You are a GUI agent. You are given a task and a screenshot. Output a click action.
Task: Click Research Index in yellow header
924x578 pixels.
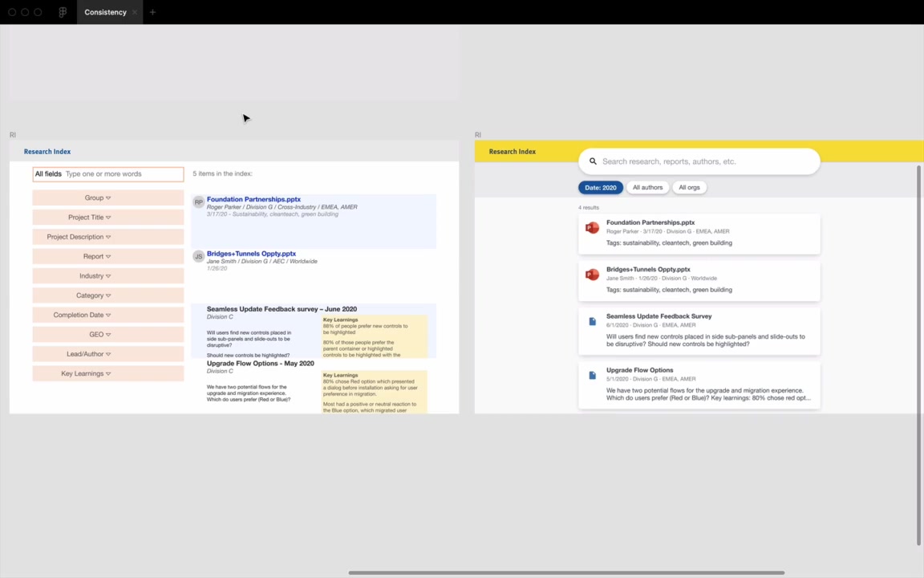click(512, 152)
